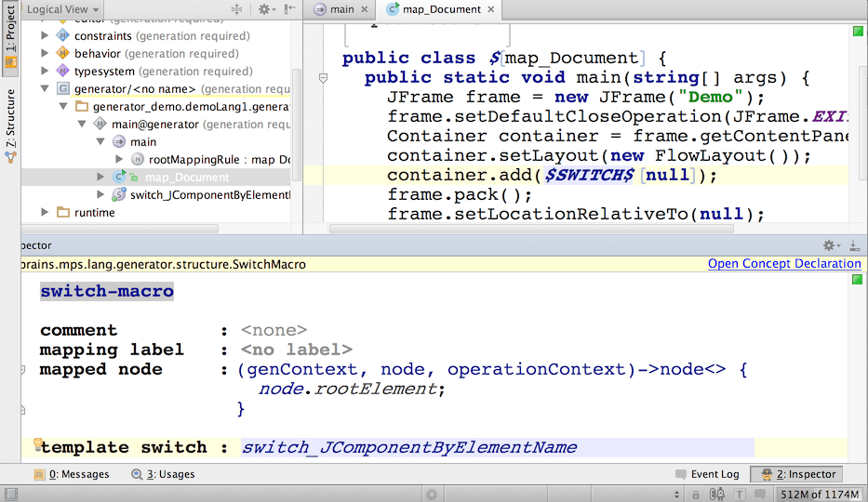This screenshot has width=868, height=502.
Task: Expand the rootMappingRule node
Action: pos(119,159)
